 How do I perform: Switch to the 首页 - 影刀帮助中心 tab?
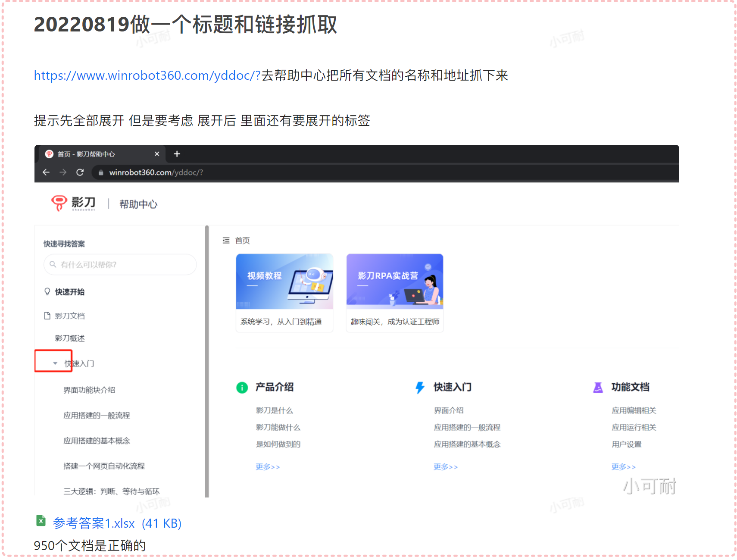[x=101, y=154]
